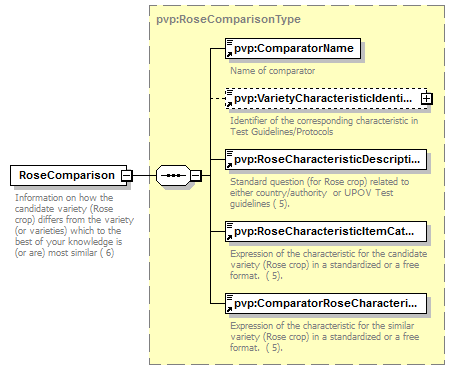Select the sequence compositor octagon symbol
Screen dimensions: 455x370
(173, 175)
